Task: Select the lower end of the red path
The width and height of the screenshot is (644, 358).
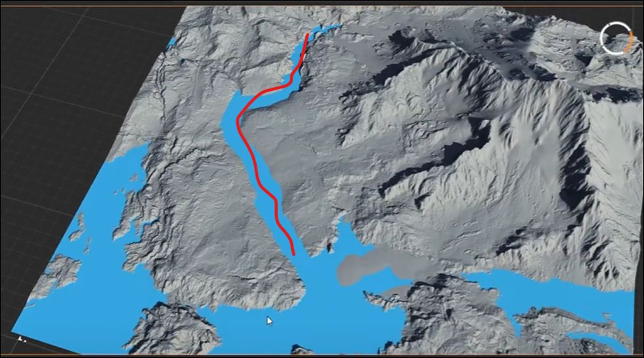Action: (293, 254)
